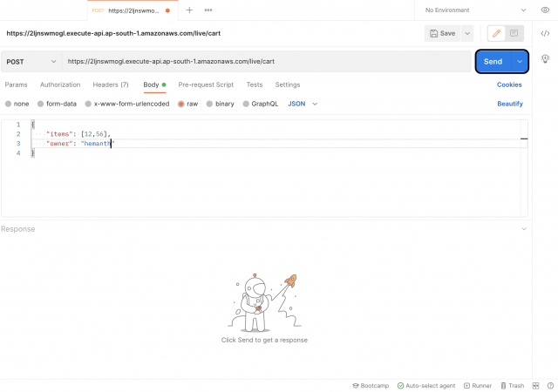Open a new request tab with plus icon
This screenshot has height=392, width=558.
(x=189, y=10)
